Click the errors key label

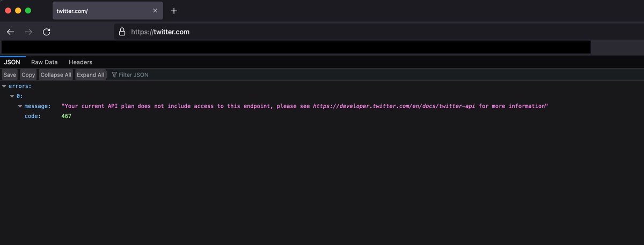20,86
